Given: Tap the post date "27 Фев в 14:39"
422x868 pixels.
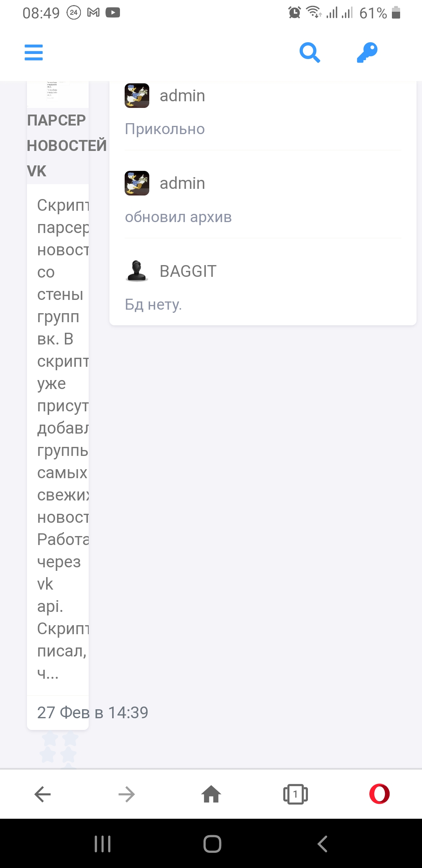Looking at the screenshot, I should (x=93, y=712).
